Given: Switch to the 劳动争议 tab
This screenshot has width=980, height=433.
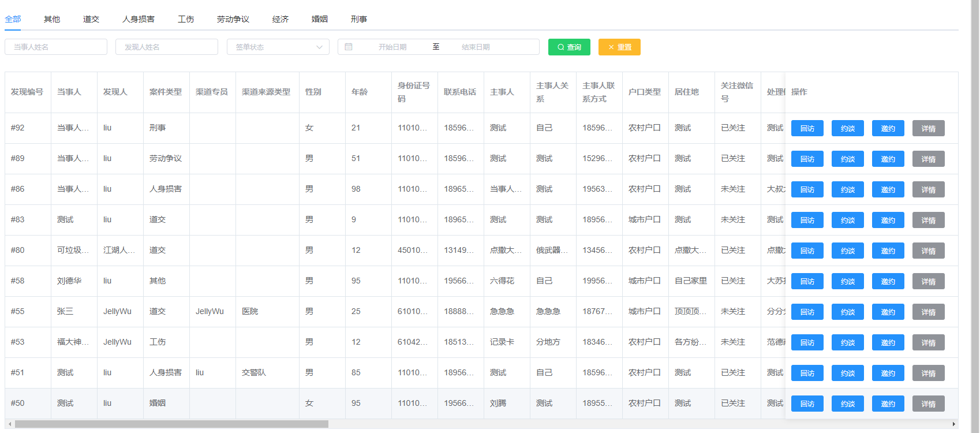Looking at the screenshot, I should click(x=233, y=19).
